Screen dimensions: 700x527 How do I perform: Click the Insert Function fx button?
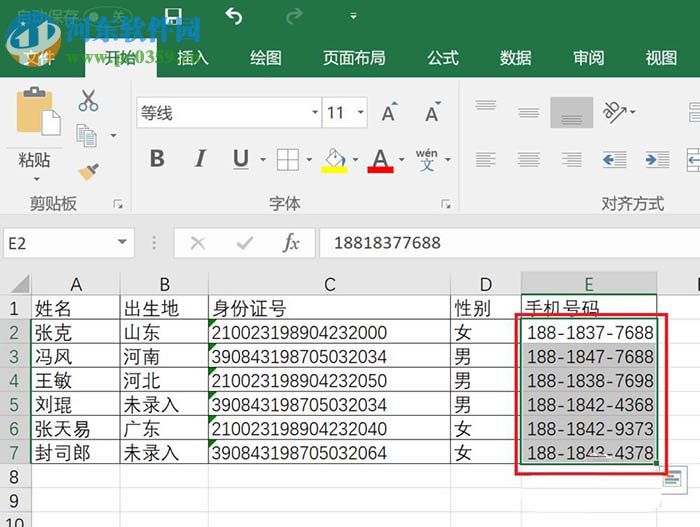point(291,243)
